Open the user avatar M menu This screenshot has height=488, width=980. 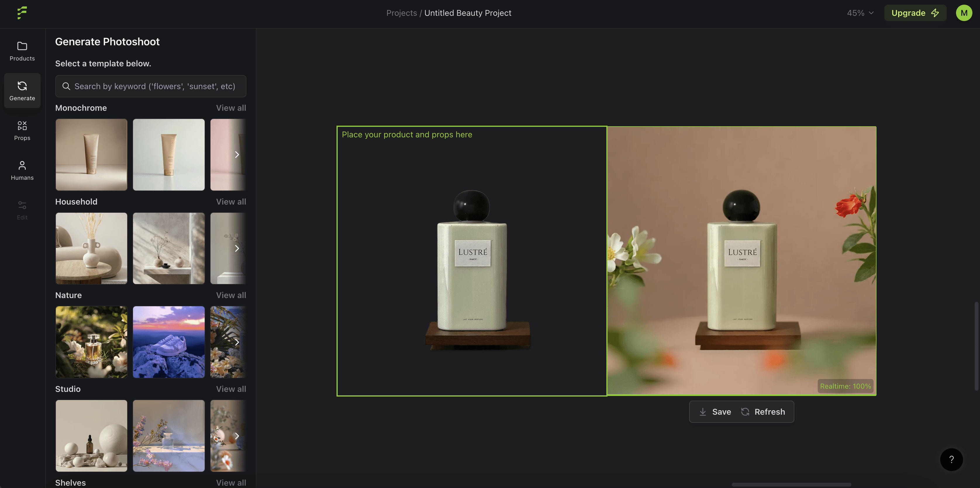pyautogui.click(x=964, y=13)
